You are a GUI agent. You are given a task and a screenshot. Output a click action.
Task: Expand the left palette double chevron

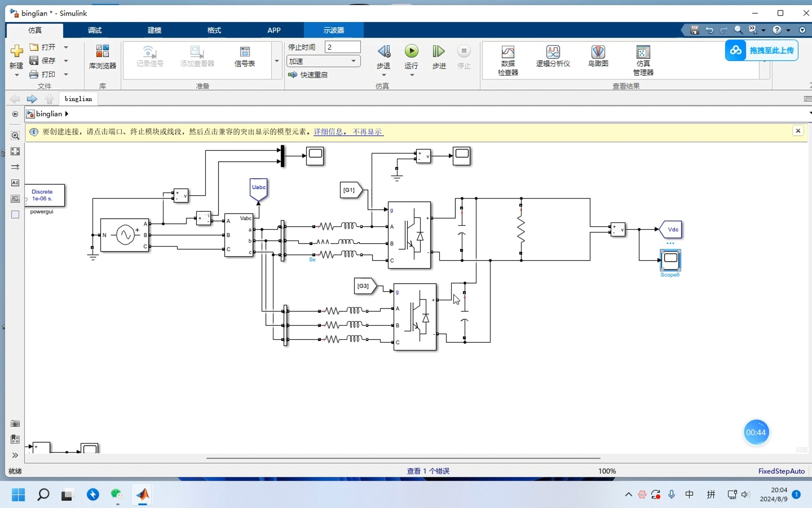coord(15,455)
